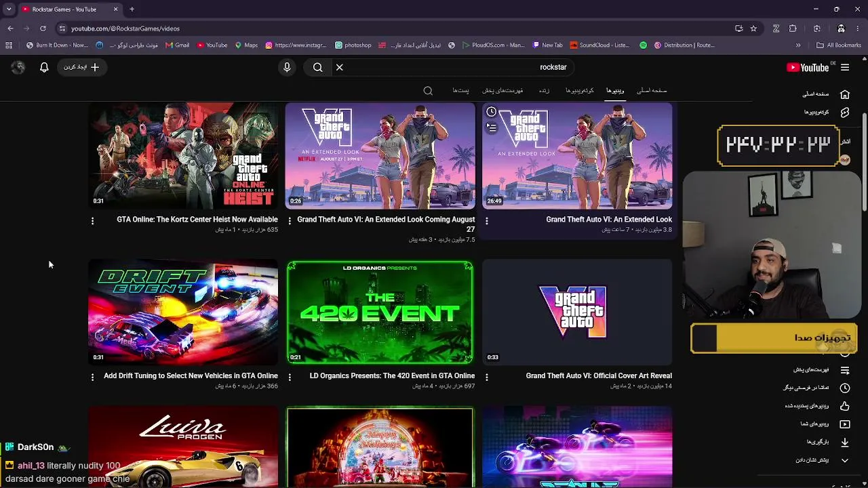Add 'An Extended Look' video to queue
Viewport: 868px width, 488px height.
coord(492,127)
